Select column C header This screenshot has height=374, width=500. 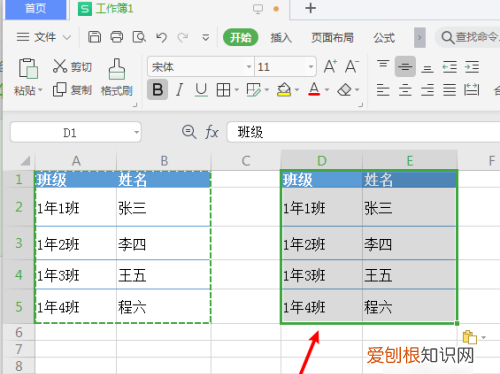click(x=246, y=161)
